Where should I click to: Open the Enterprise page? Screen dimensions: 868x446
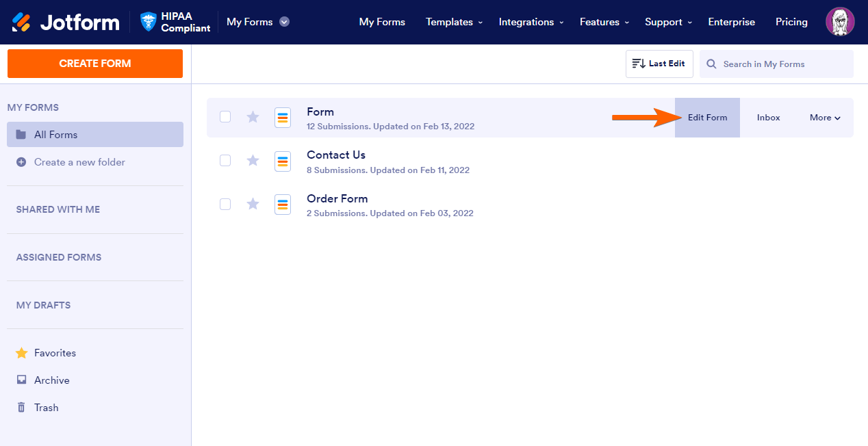732,22
